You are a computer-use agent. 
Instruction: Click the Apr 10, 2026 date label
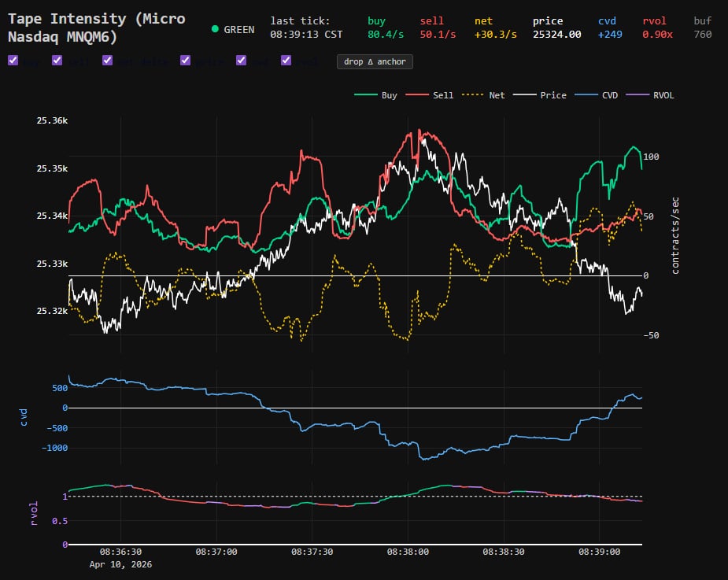click(x=120, y=564)
